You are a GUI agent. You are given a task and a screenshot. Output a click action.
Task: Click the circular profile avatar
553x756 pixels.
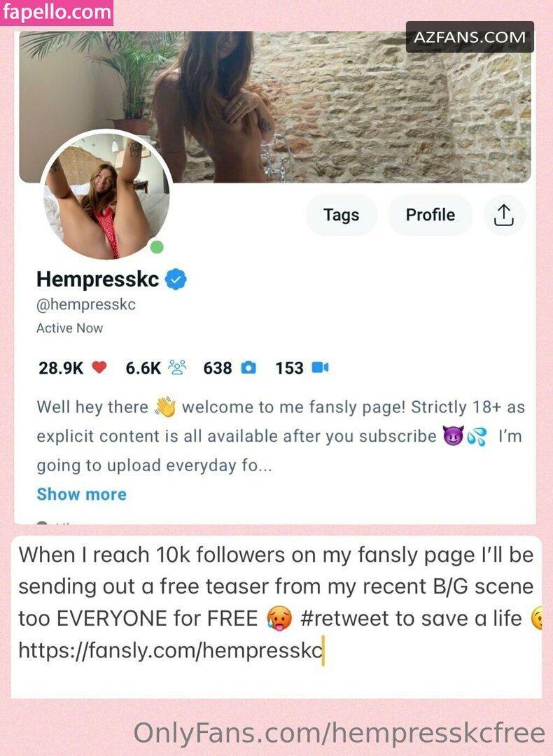107,195
